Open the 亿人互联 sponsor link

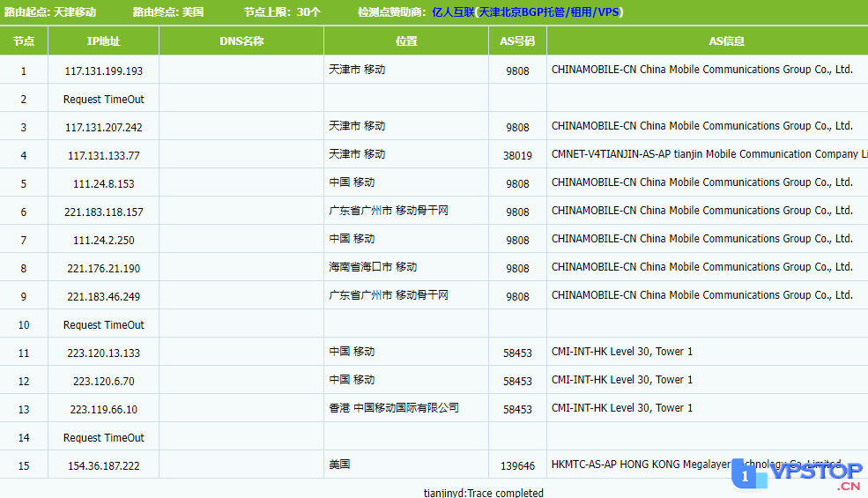[x=528, y=12]
